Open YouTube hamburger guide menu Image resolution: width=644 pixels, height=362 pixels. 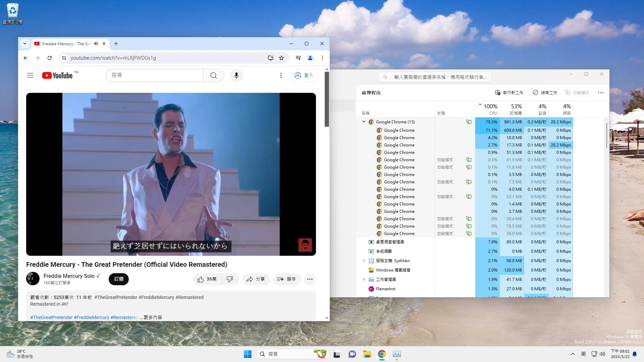coord(30,75)
